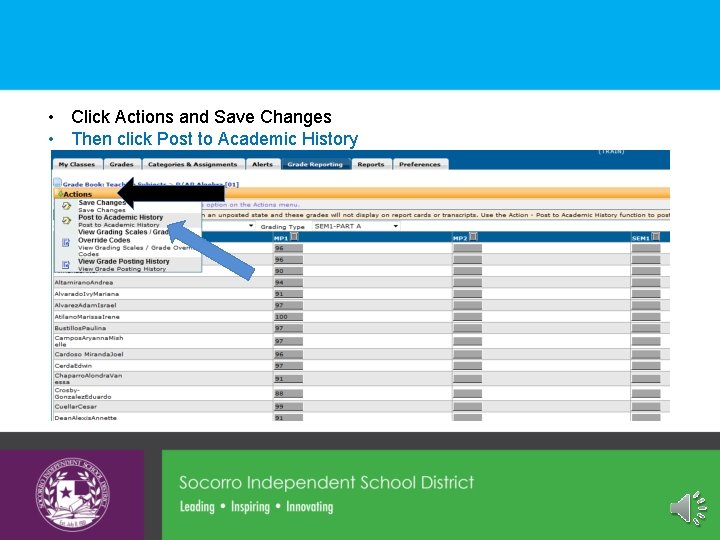This screenshot has width=720, height=540.
Task: Switch to the Preferences tab
Action: 420,164
